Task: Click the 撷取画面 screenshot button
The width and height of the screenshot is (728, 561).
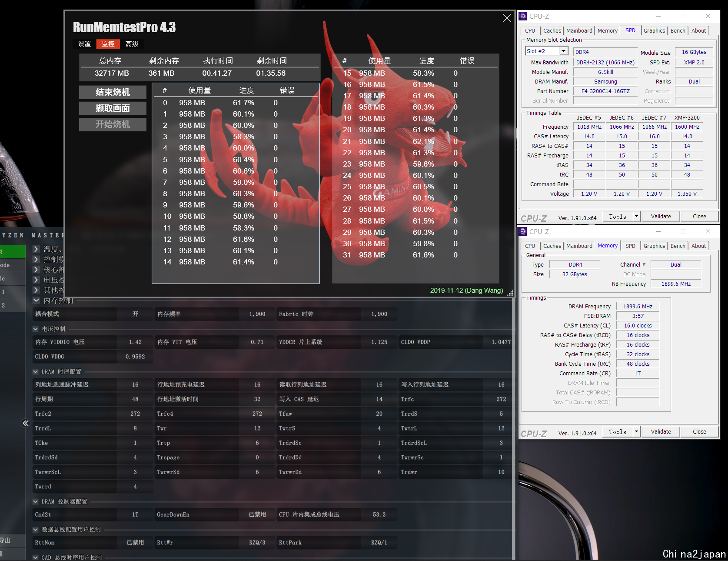Action: click(x=113, y=108)
